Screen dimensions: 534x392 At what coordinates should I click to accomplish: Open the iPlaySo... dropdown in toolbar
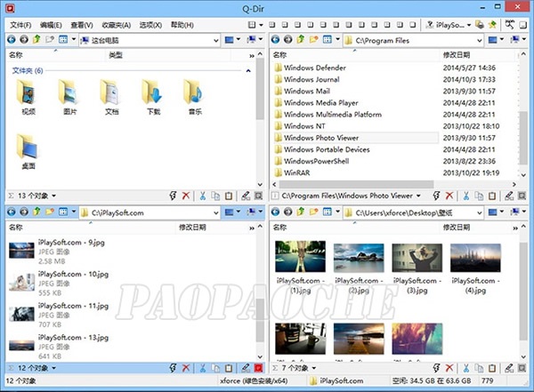[469, 25]
